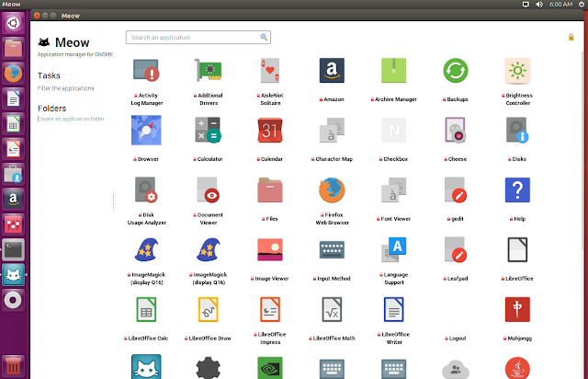This screenshot has width=588, height=379.
Task: Launch AisleRiot Solitaire card icon
Action: [x=270, y=70]
